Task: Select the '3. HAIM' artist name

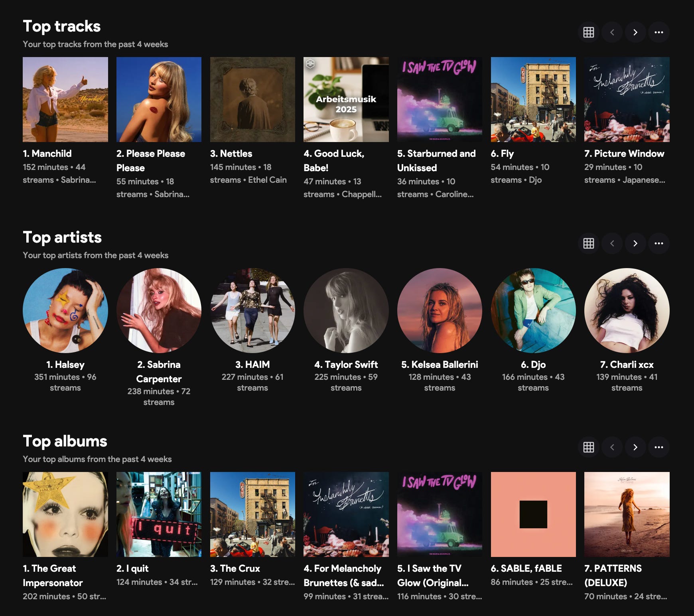Action: tap(252, 365)
